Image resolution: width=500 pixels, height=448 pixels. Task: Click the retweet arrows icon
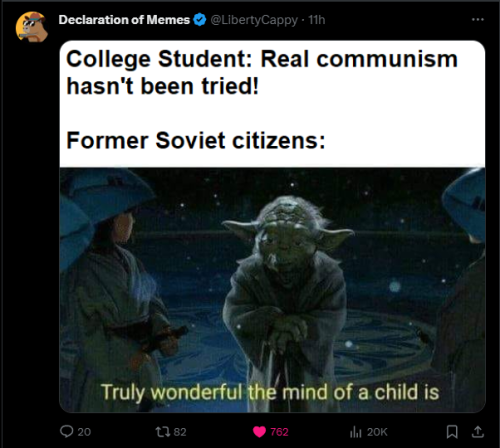(163, 432)
